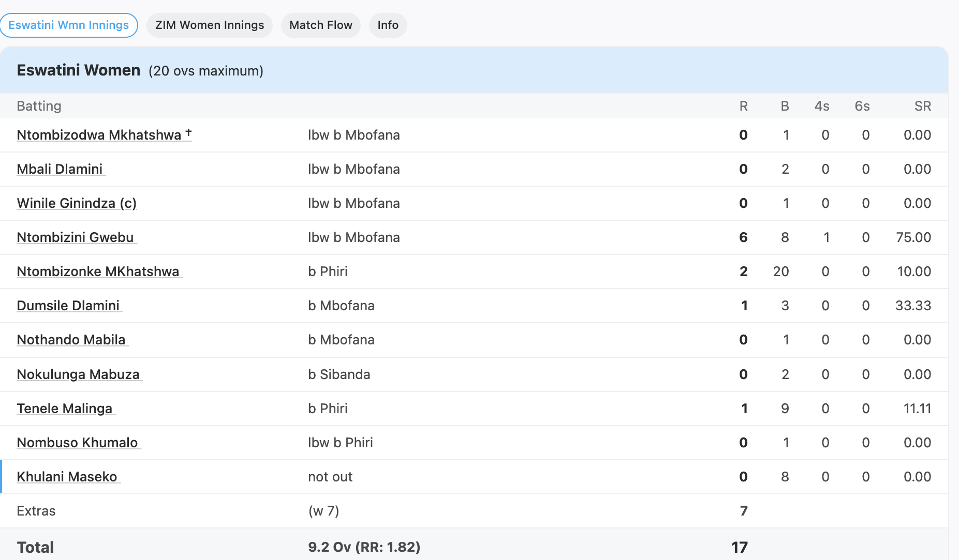Select Ntombizini Gwebu player name
The image size is (959, 560).
point(75,237)
